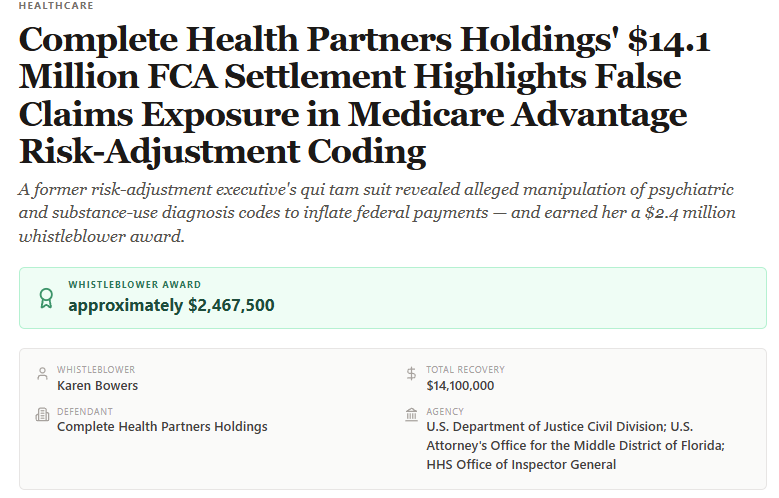The height and width of the screenshot is (498, 779).
Task: Click the approximately $2,467,500 award amount
Action: pyautogui.click(x=171, y=305)
